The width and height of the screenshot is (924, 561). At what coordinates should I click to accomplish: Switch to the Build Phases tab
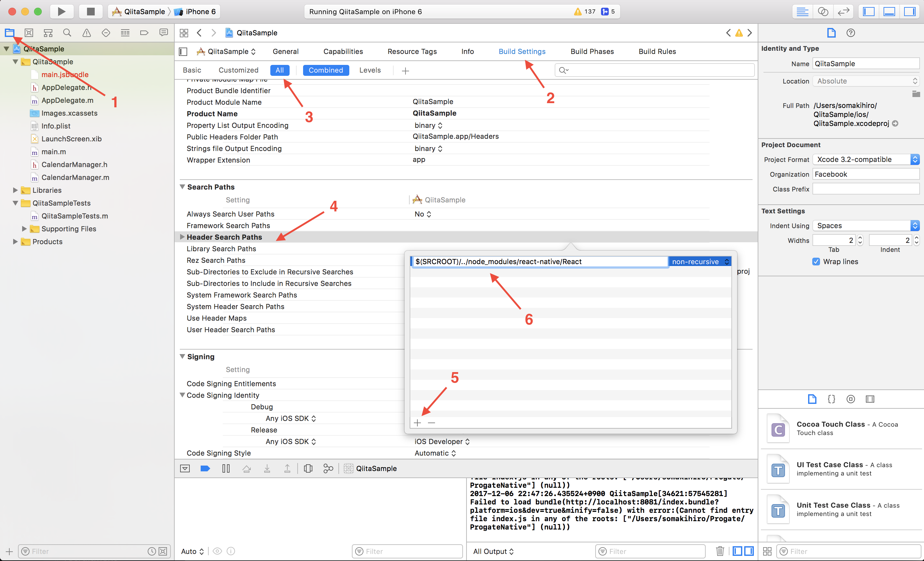(x=592, y=51)
